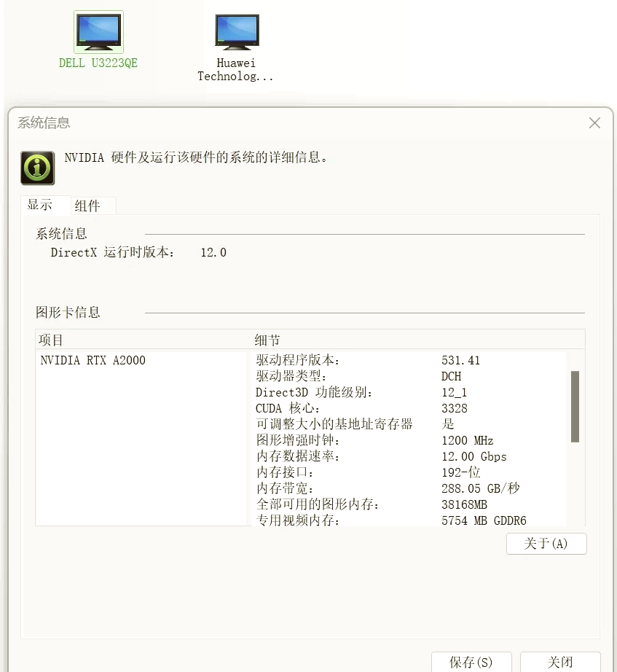The width and height of the screenshot is (617, 672).
Task: Click the 是 value
Action: (448, 424)
